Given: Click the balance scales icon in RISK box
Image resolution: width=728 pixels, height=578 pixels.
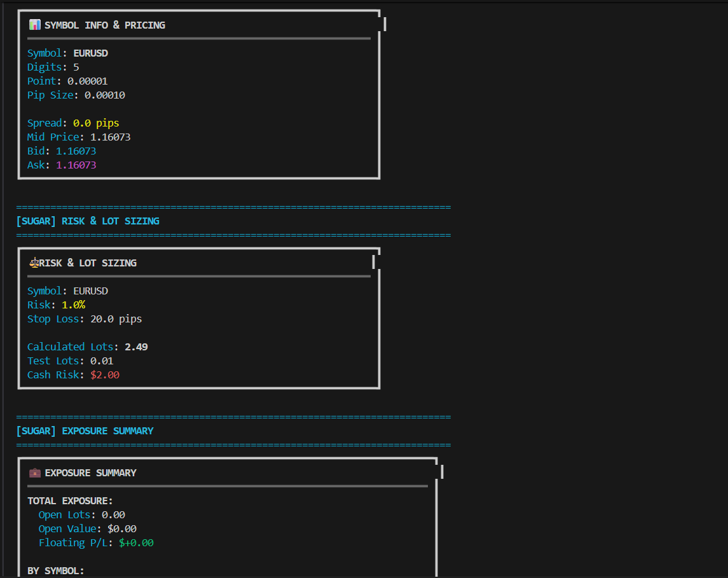Looking at the screenshot, I should [34, 263].
